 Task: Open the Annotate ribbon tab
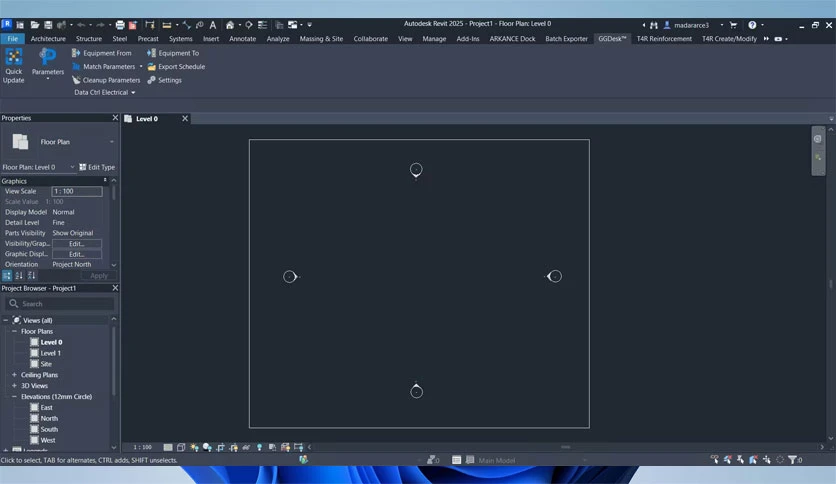pos(243,38)
